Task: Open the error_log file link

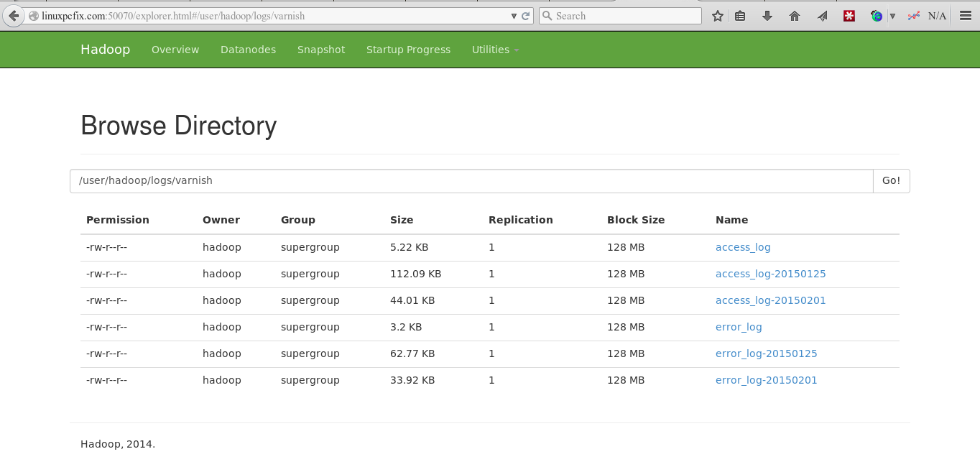Action: (739, 327)
